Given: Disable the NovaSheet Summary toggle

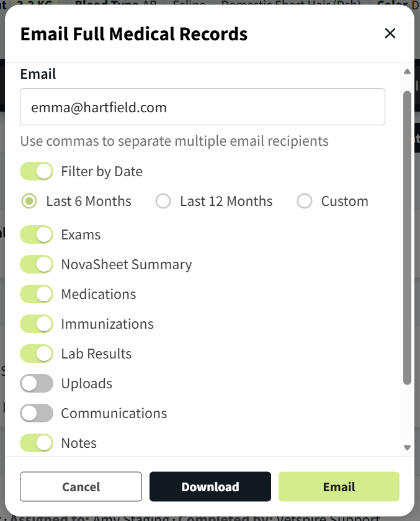Looking at the screenshot, I should point(37,264).
